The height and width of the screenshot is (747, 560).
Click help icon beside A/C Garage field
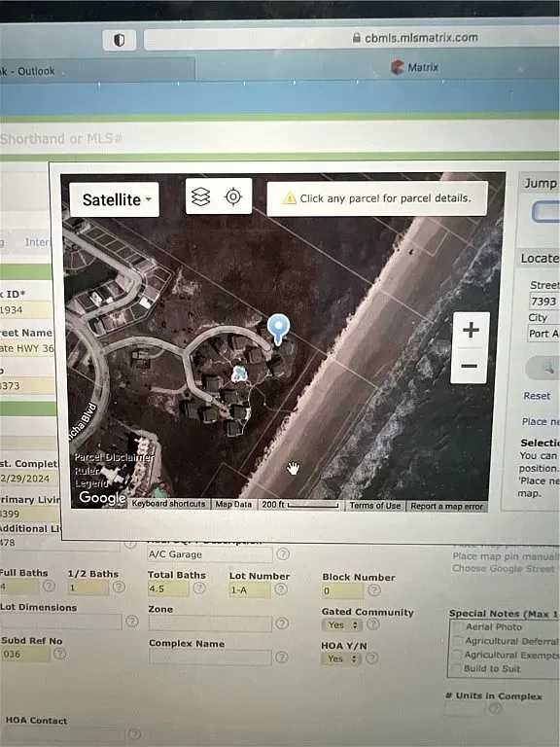(x=283, y=553)
